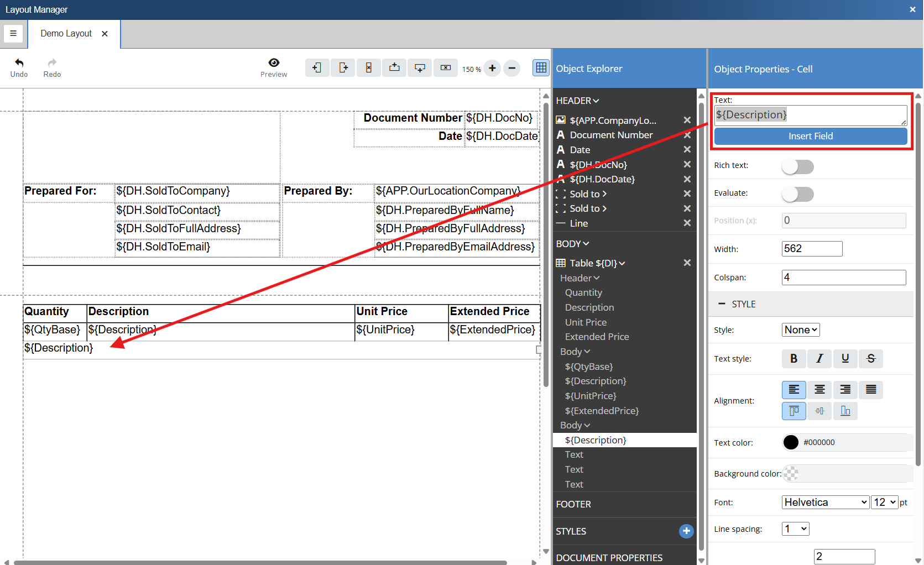Screen dimensions: 924x565
Task: Open the Style dropdown showing None
Action: click(x=800, y=330)
